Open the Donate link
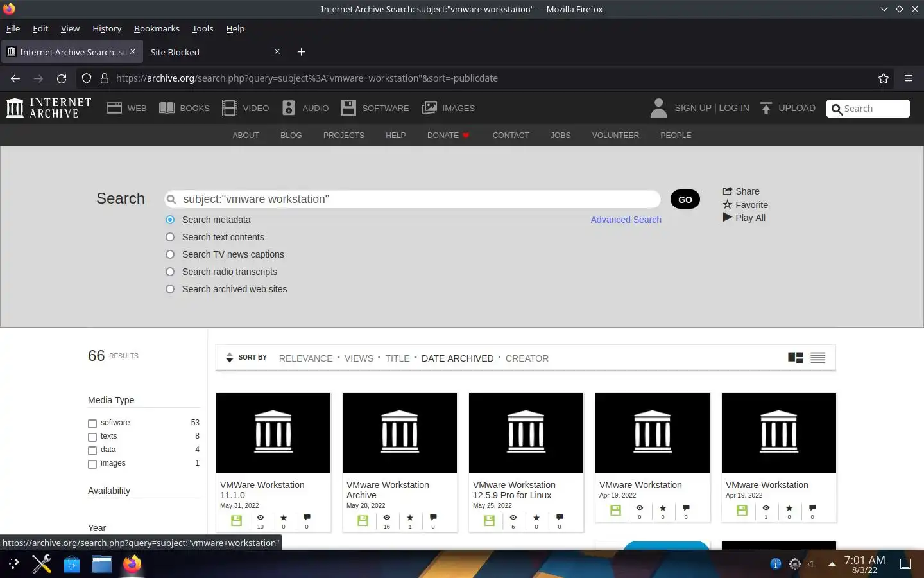Viewport: 924px width, 578px height. (448, 136)
